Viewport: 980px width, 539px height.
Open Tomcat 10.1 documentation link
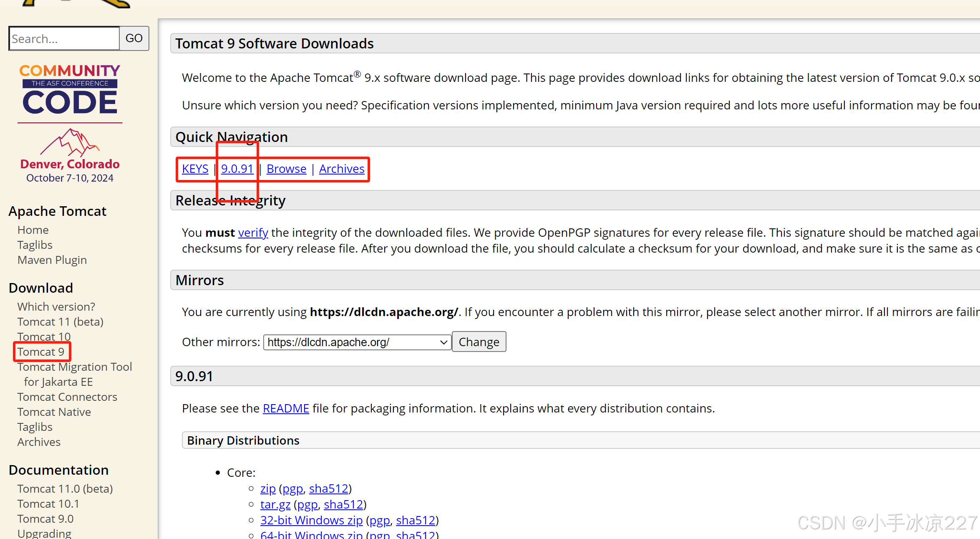click(x=48, y=504)
